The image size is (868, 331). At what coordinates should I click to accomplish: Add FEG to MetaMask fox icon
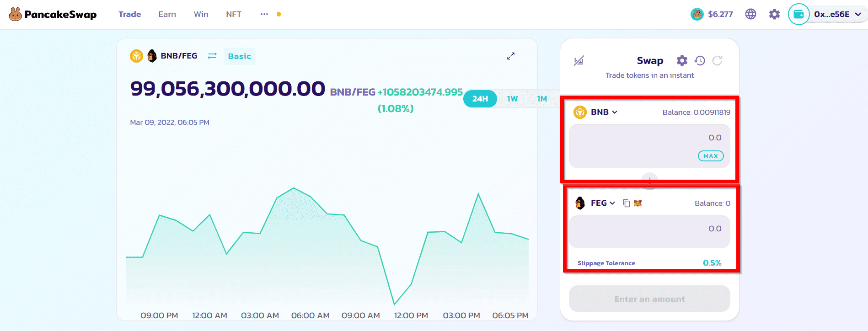pyautogui.click(x=638, y=203)
